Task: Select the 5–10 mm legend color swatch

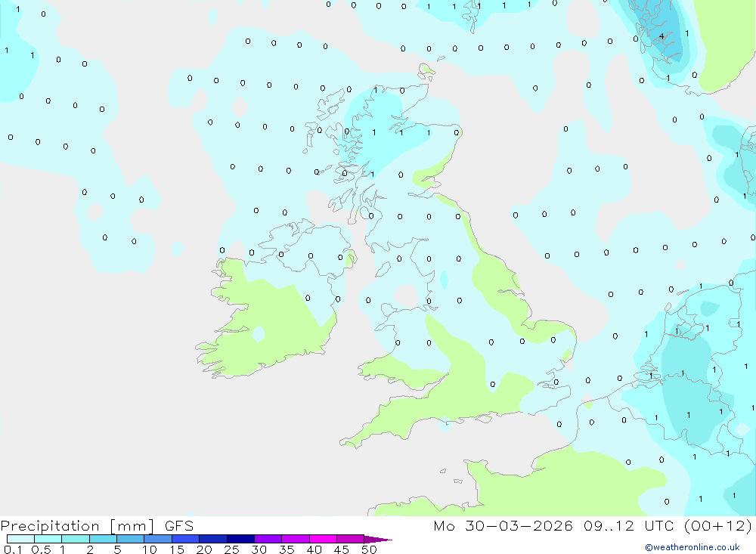Action: click(x=131, y=539)
